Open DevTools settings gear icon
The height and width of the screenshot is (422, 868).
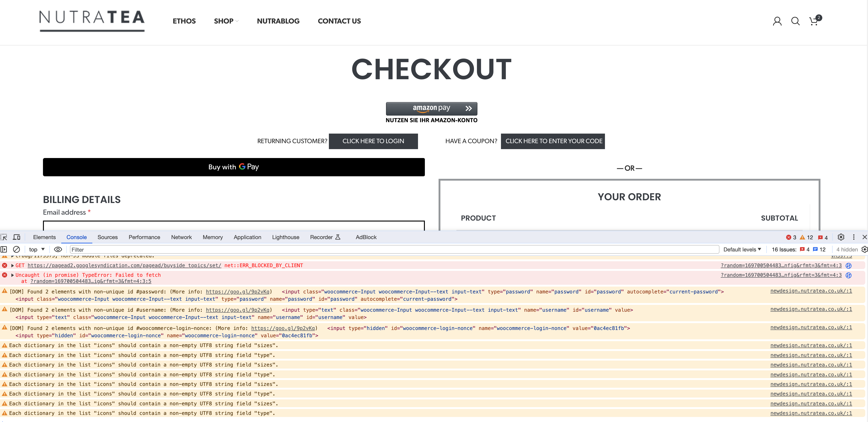[841, 237]
